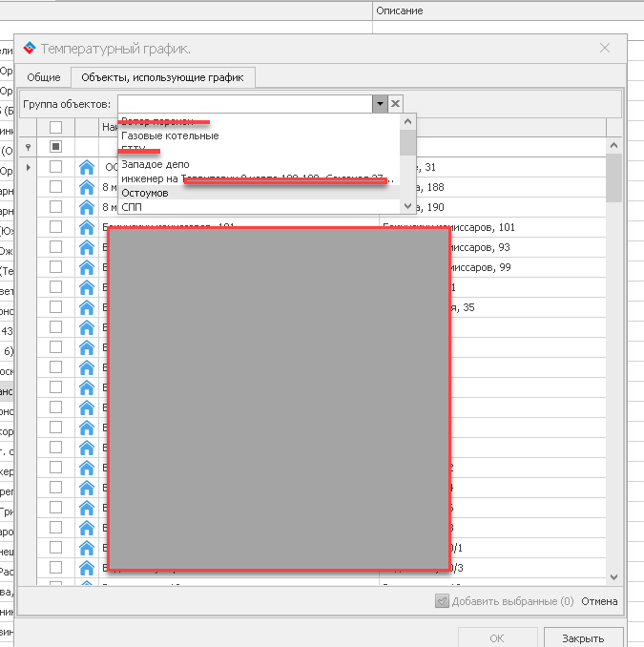Click the pin icon in the filter row
Viewport: 644px width, 647px height.
tap(28, 147)
